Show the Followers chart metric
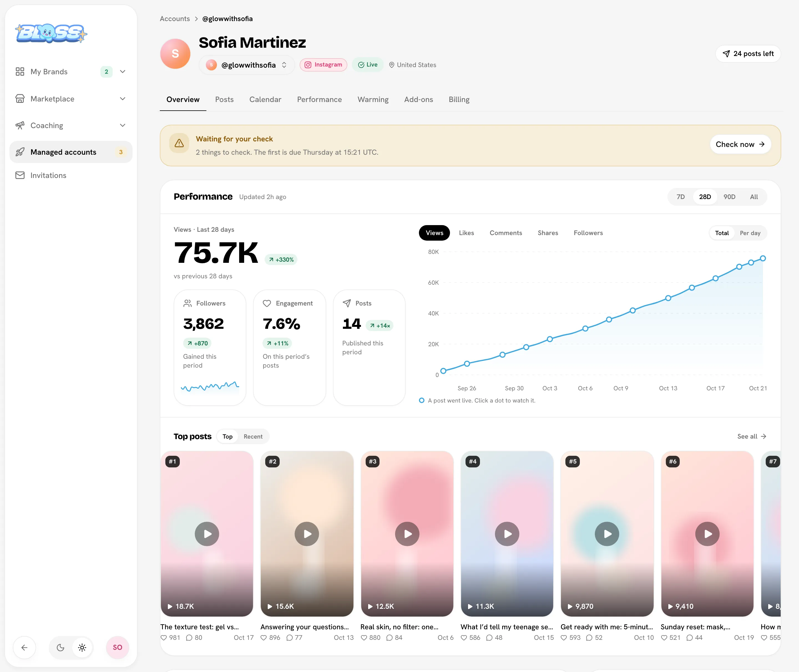This screenshot has height=672, width=799. pos(588,233)
